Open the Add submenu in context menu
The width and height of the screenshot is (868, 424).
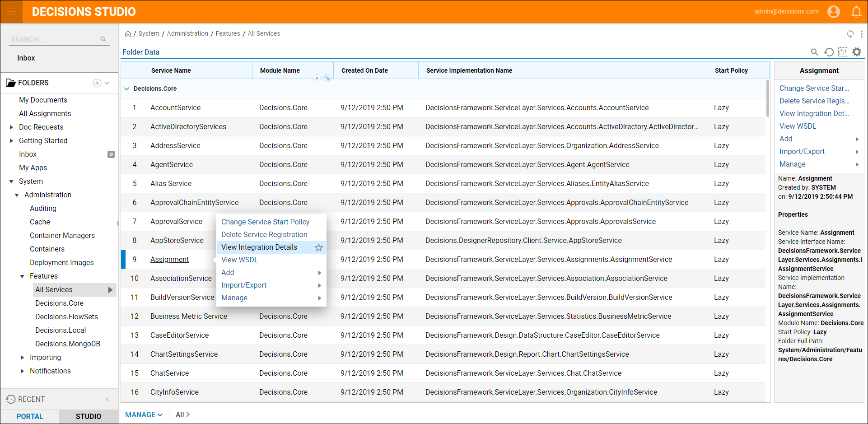click(x=271, y=272)
